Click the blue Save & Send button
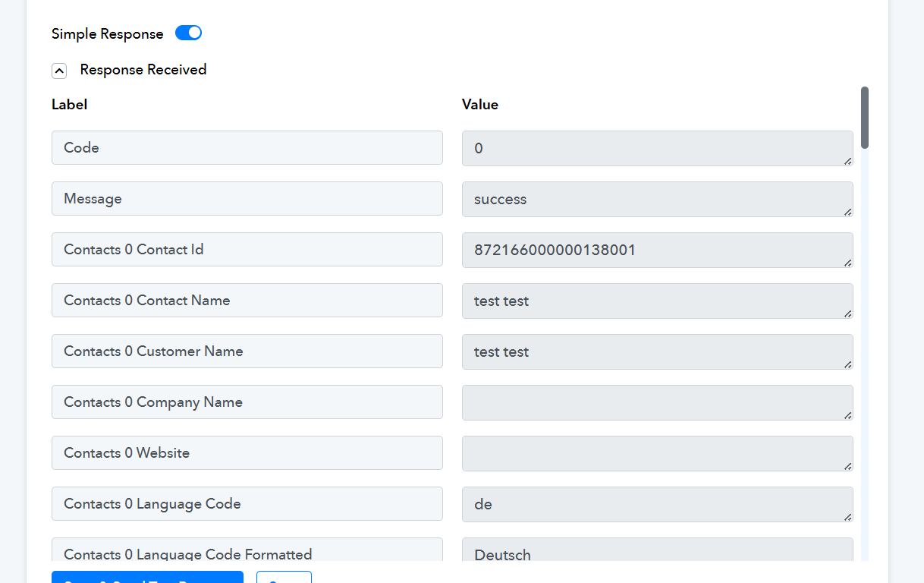The image size is (924, 583). [147, 578]
